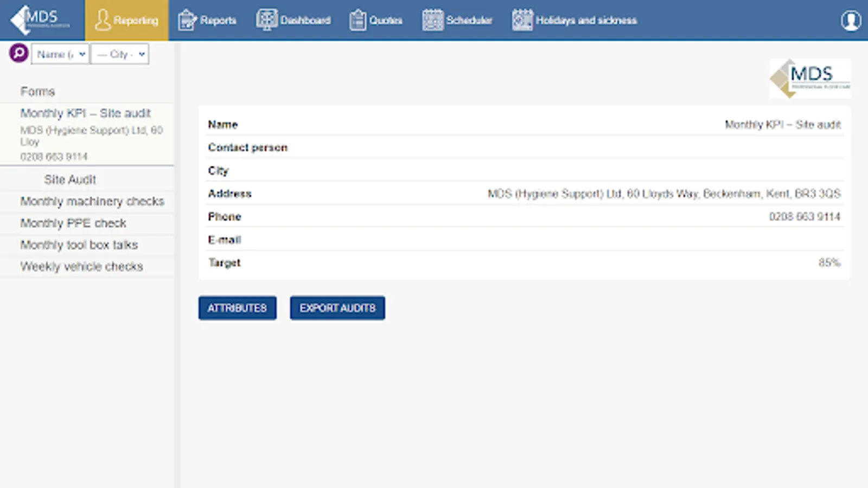The image size is (868, 488).
Task: Click the City field label in details
Action: point(219,171)
